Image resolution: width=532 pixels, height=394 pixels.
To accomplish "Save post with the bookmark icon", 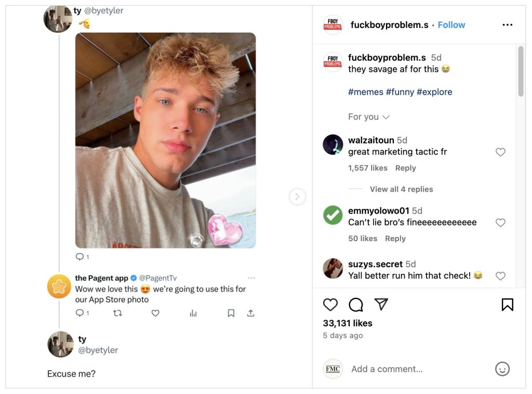I will tap(507, 305).
